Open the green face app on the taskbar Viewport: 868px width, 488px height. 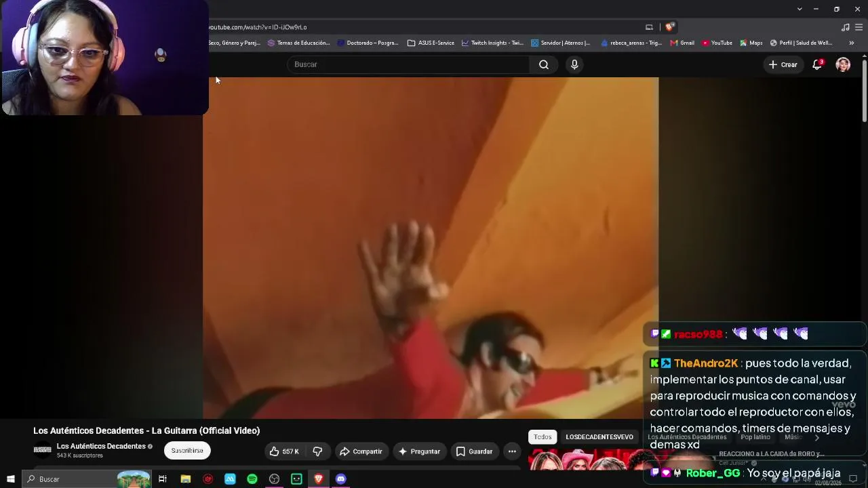coord(296,479)
